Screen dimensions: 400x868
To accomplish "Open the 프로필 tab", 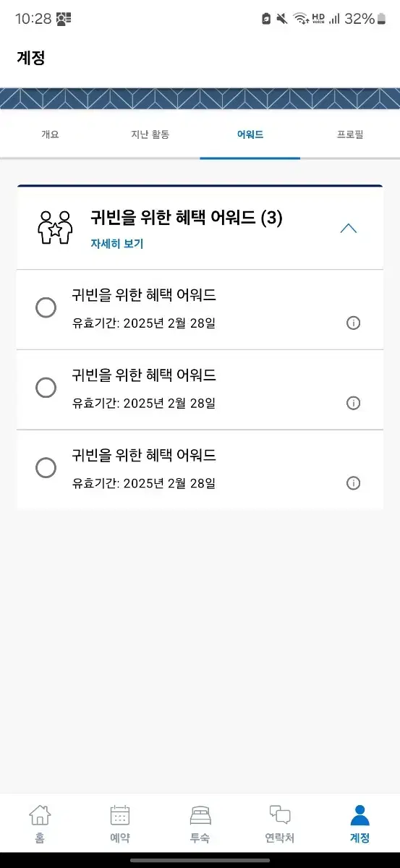I will pos(350,135).
